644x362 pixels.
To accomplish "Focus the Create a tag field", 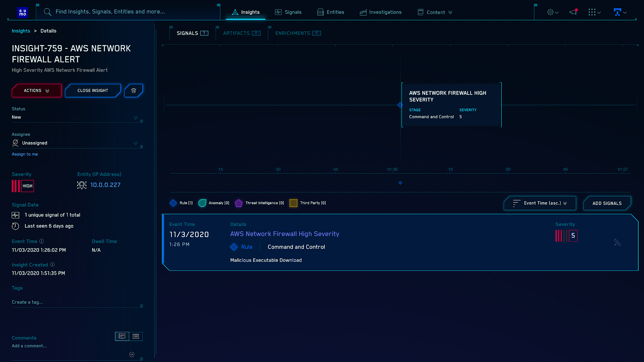I will (x=77, y=302).
